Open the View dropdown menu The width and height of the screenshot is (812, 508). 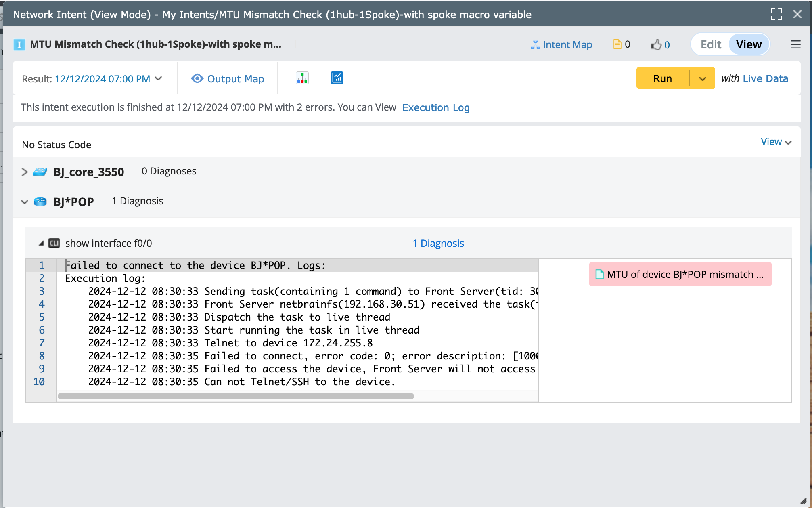776,142
